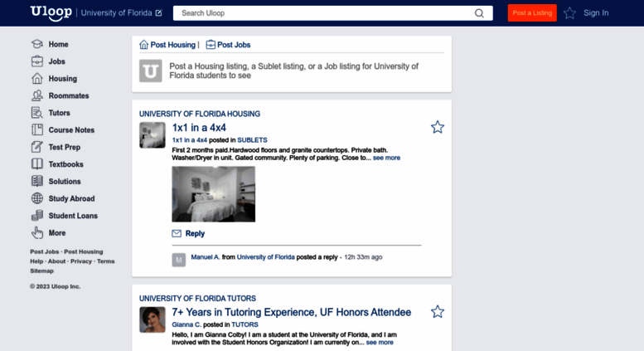
Task: Open the Post Housing tab link
Action: tap(173, 45)
